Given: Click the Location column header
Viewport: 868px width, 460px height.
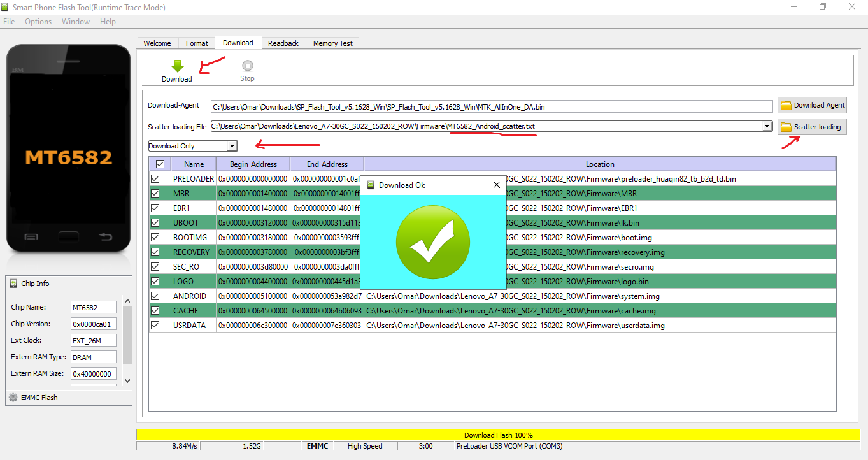Looking at the screenshot, I should [600, 164].
